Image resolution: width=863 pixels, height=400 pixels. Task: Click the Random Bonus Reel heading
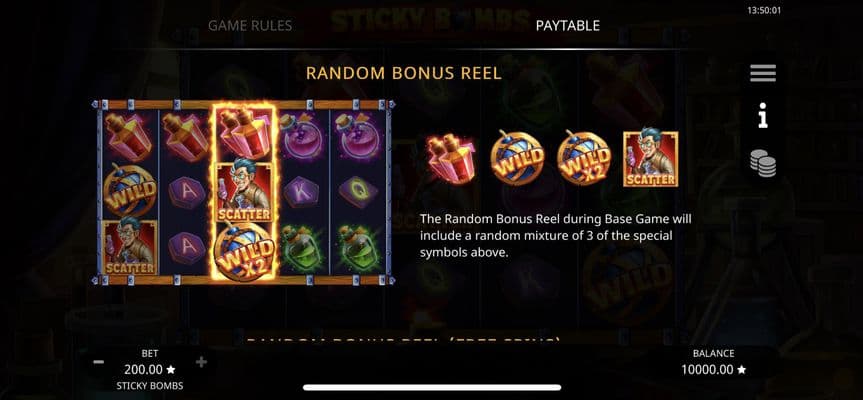pos(404,73)
